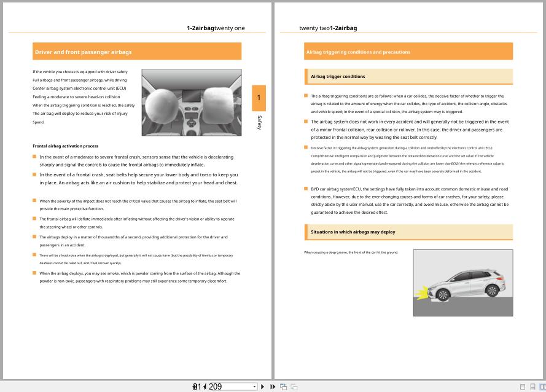546x392 pixels.
Task: Click the car image on right page
Action: pyautogui.click(x=463, y=282)
